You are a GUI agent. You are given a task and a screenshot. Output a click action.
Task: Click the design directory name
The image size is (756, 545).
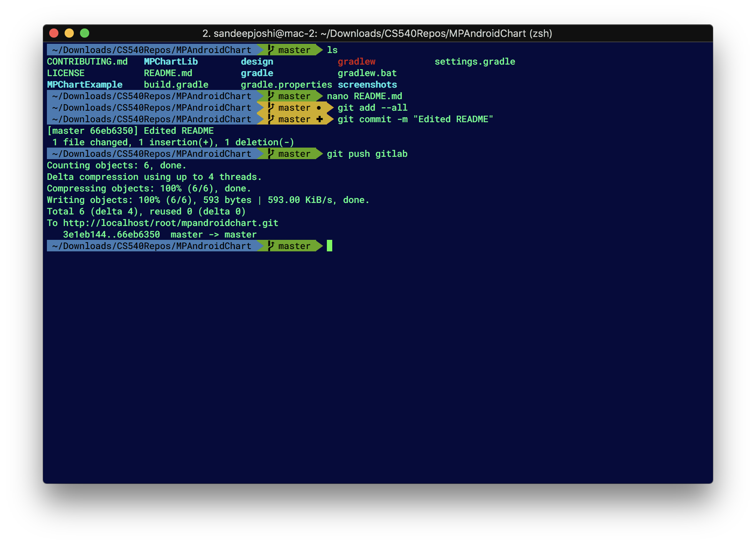(x=257, y=61)
